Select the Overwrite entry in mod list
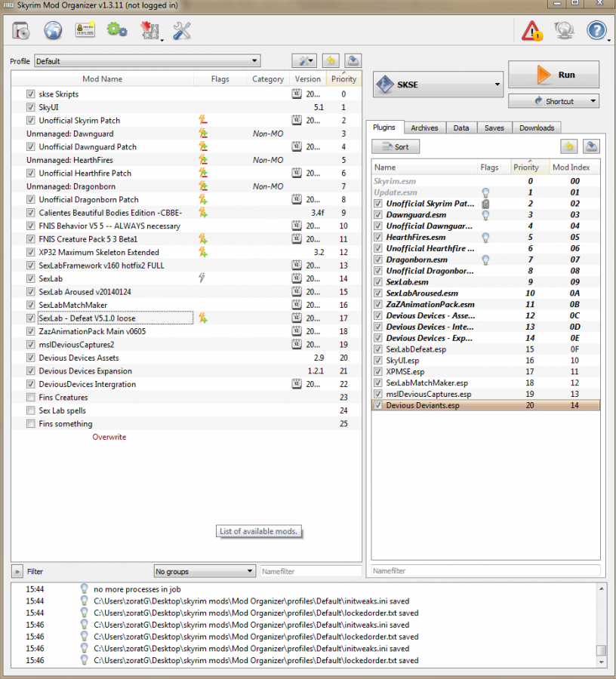The height and width of the screenshot is (679, 616). 109,437
